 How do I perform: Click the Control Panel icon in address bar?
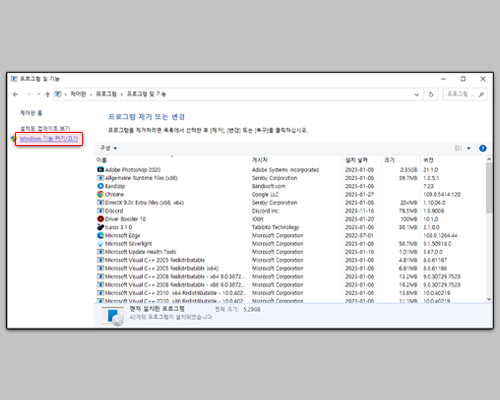pyautogui.click(x=58, y=94)
